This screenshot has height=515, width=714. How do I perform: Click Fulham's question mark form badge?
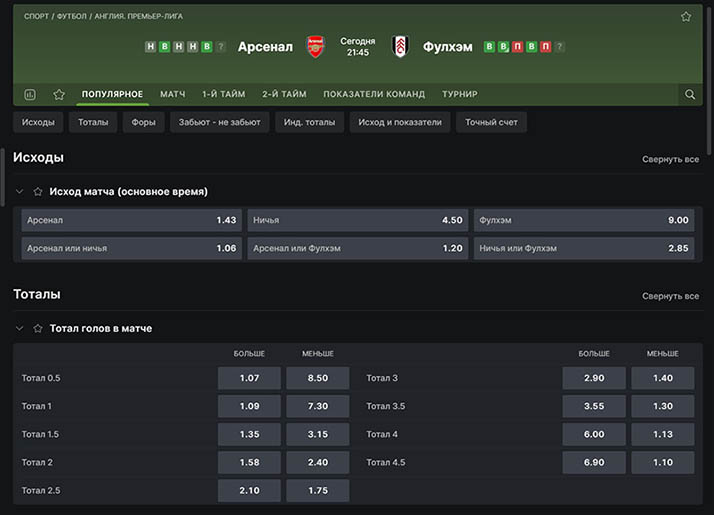(x=560, y=46)
